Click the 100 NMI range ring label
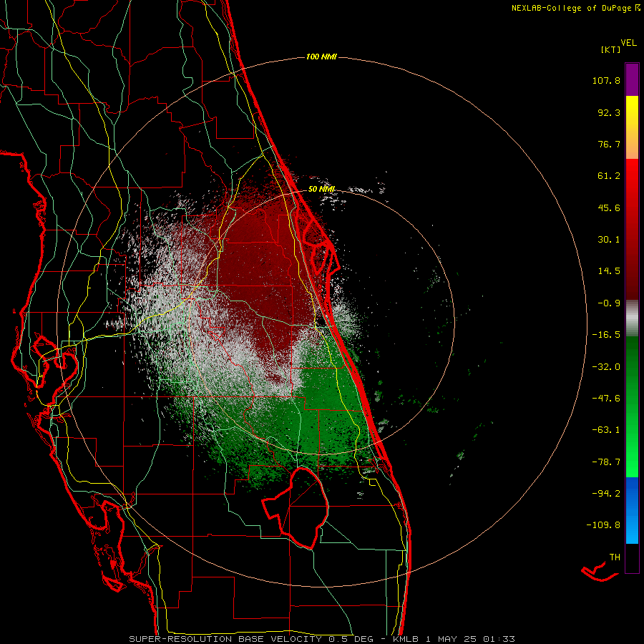 pos(321,57)
